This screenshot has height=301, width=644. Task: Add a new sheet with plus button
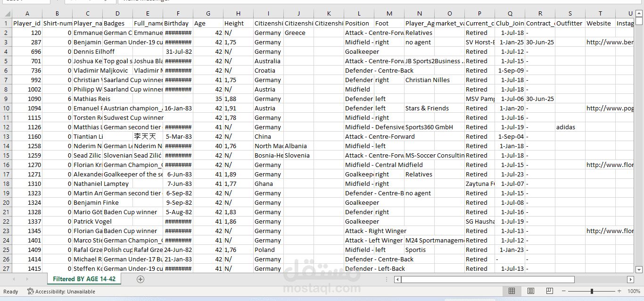pos(140,279)
